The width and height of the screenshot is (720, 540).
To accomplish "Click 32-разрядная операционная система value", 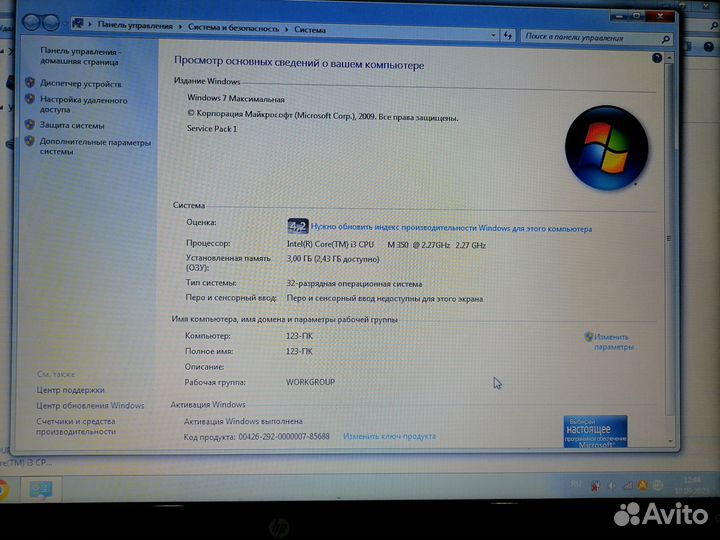I will click(x=354, y=284).
